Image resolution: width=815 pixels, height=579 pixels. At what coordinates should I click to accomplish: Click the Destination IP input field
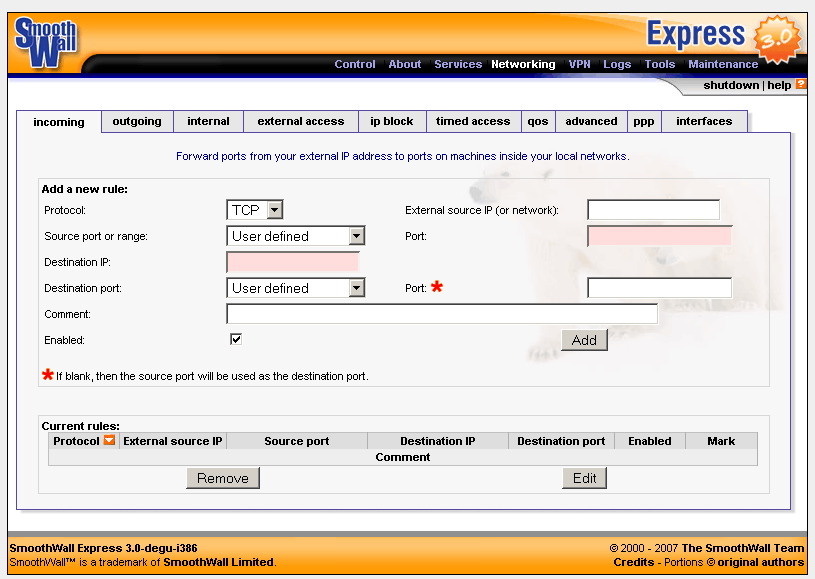coord(293,262)
